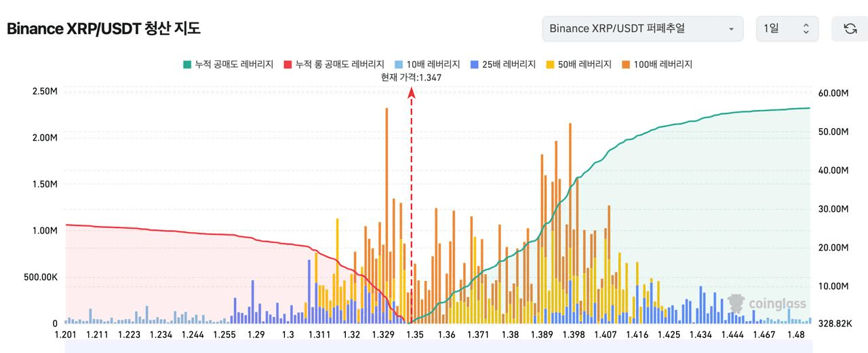Image resolution: width=868 pixels, height=353 pixels.
Task: Click the 1.389 price axis label
Action: coord(542,335)
